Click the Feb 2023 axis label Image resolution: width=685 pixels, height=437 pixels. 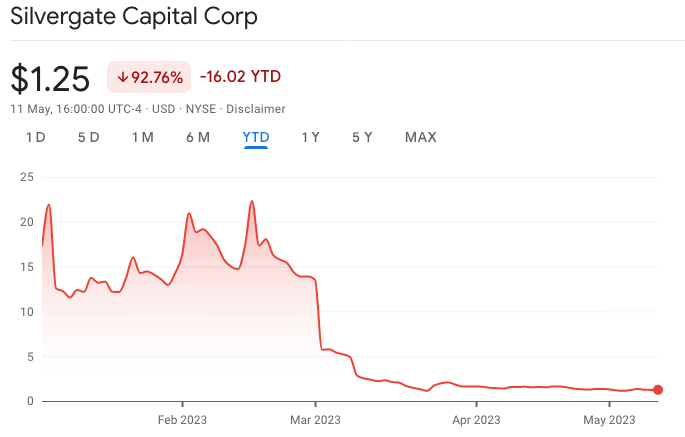[x=182, y=420]
